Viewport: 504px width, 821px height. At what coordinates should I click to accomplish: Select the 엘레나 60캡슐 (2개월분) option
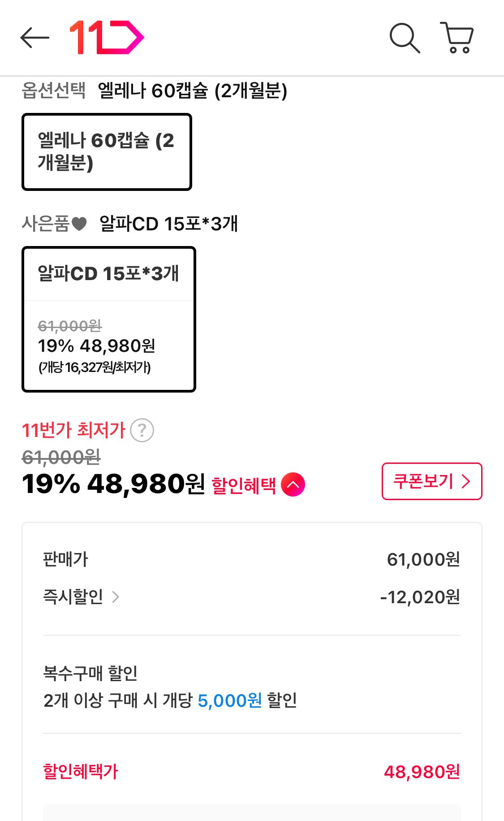(107, 152)
